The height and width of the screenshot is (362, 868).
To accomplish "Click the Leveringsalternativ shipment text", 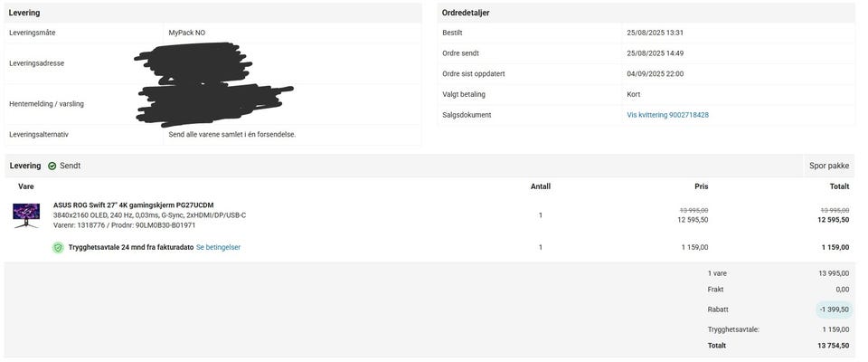I will tap(232, 135).
